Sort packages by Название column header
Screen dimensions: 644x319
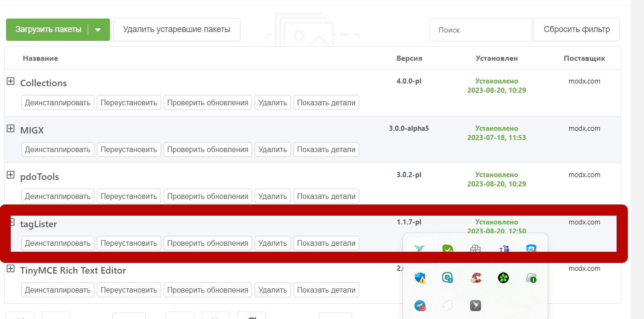(x=40, y=58)
